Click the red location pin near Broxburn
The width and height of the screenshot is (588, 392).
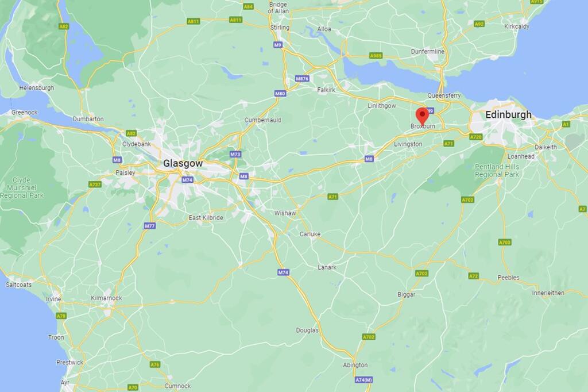423,116
